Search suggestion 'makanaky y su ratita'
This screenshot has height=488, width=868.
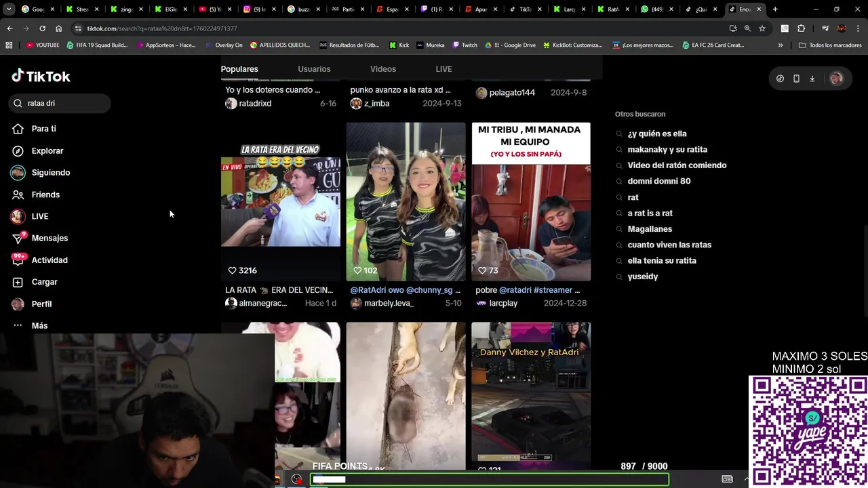coord(667,149)
